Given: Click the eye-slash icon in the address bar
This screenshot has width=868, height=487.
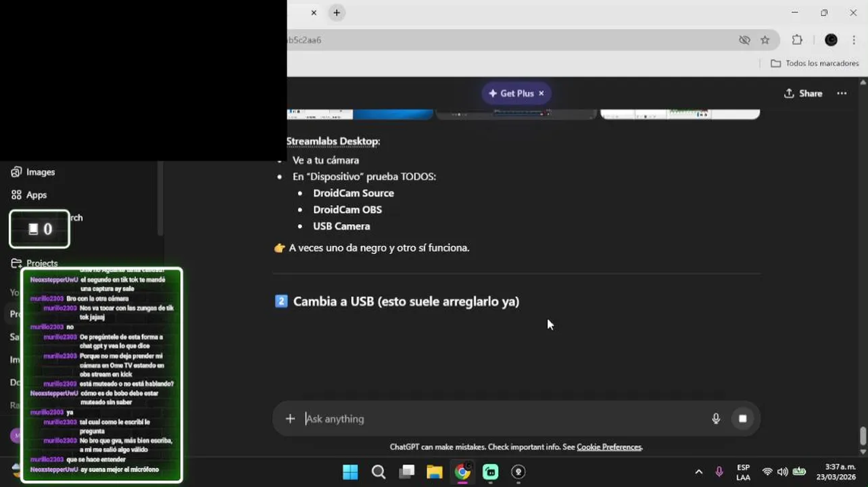Looking at the screenshot, I should click(x=744, y=40).
